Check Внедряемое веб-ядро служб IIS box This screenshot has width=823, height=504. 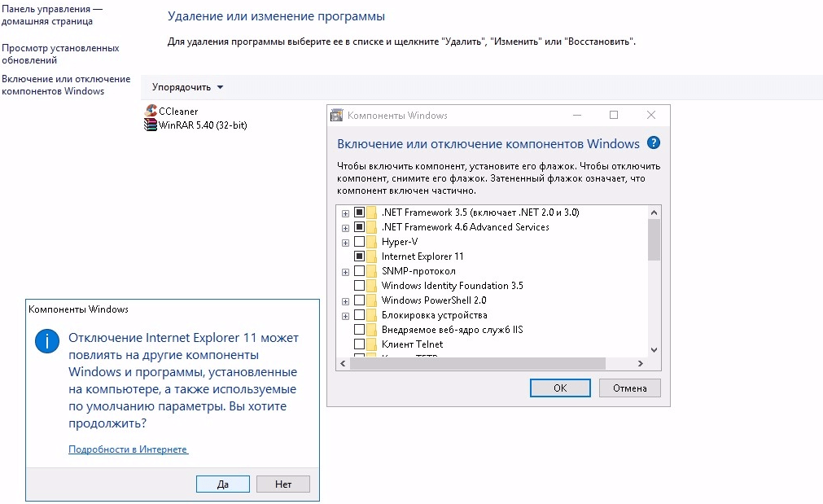point(360,330)
